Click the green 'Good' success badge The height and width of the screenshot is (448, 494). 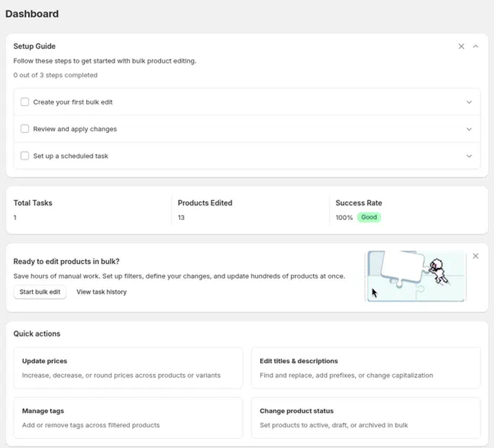[369, 217]
